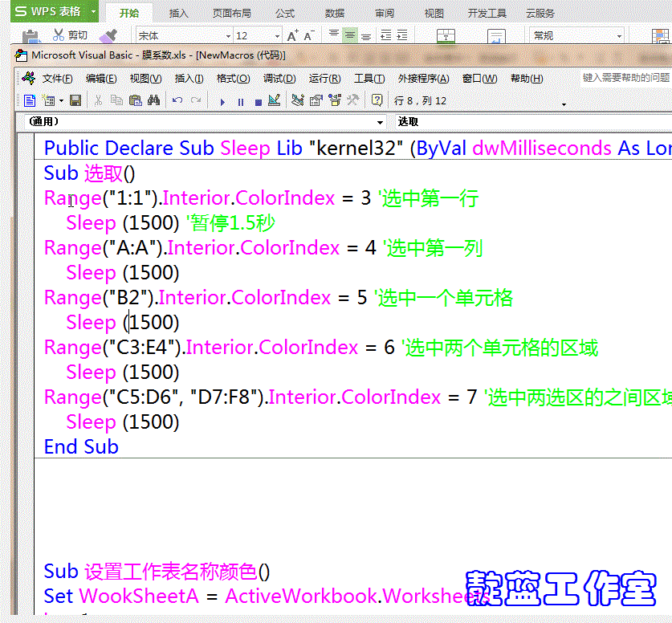Click 剪切 cut button in WPS ribbon

pos(71,36)
